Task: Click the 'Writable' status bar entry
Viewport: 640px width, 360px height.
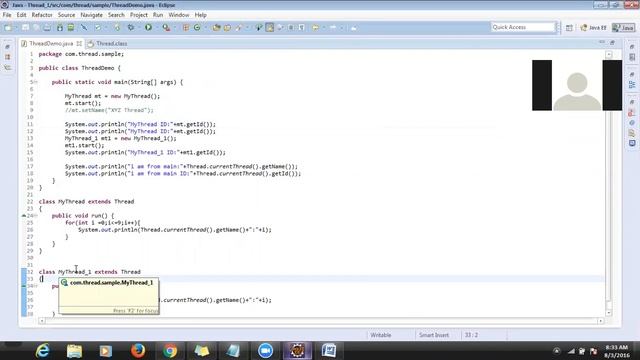Action: coord(381,335)
